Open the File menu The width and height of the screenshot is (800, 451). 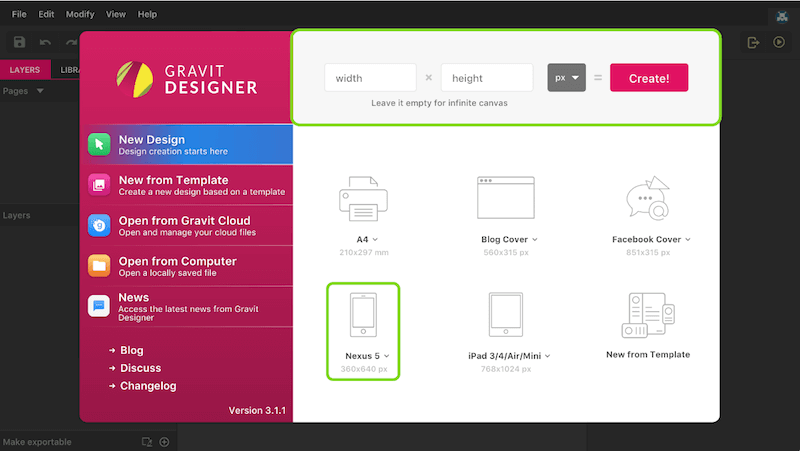(x=19, y=14)
